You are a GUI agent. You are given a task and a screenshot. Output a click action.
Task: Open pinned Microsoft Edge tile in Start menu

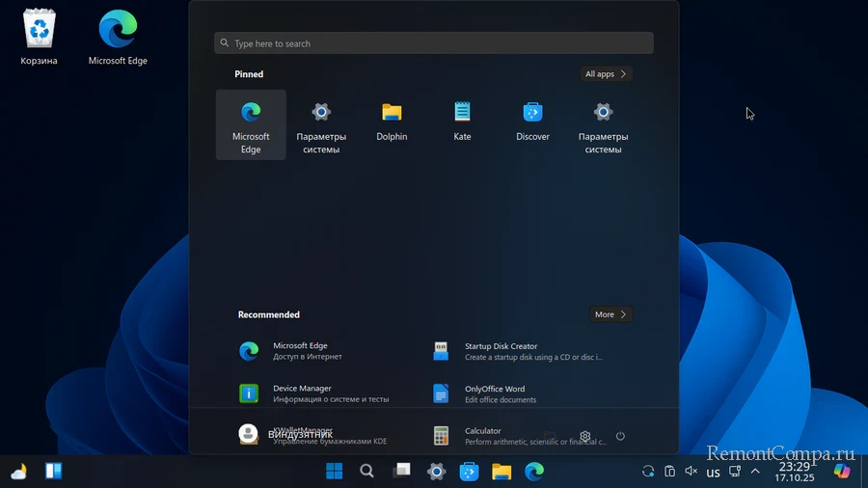click(251, 124)
